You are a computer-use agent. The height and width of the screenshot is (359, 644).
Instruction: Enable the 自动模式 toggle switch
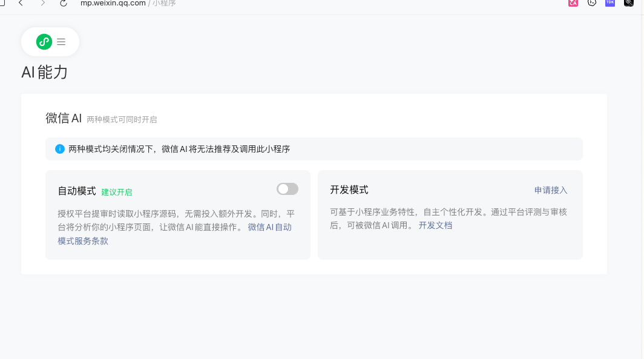tap(287, 189)
